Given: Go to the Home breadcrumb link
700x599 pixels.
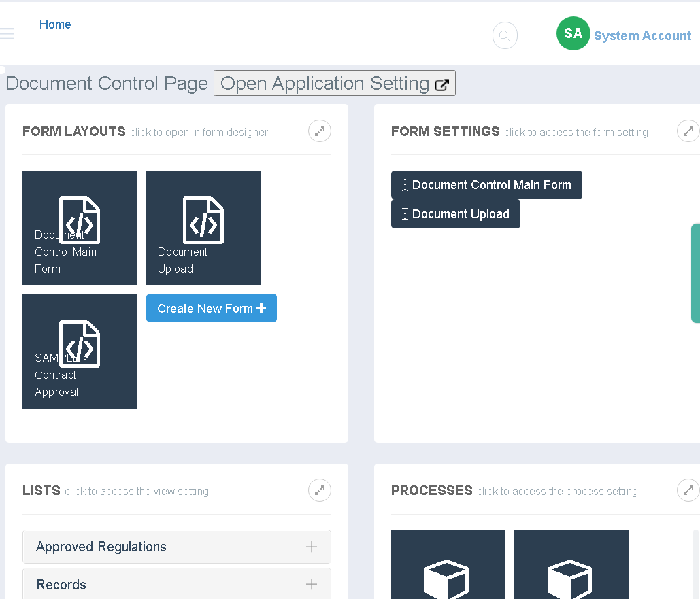Looking at the screenshot, I should 55,24.
